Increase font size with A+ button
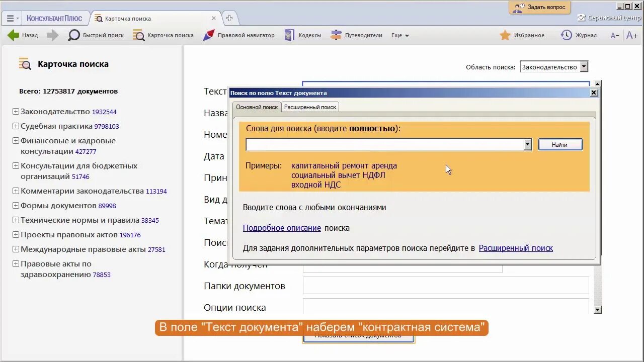This screenshot has height=362, width=644. pos(632,35)
